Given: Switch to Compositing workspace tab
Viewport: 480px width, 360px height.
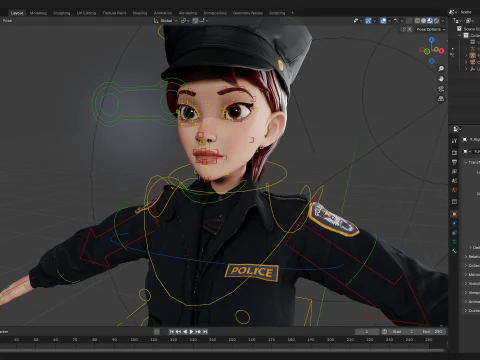Looking at the screenshot, I should 215,13.
